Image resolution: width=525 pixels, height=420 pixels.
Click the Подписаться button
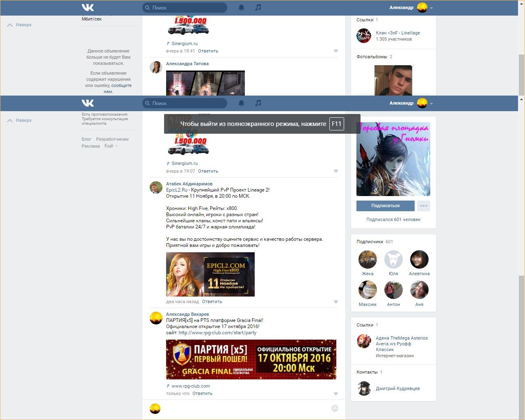click(x=386, y=206)
